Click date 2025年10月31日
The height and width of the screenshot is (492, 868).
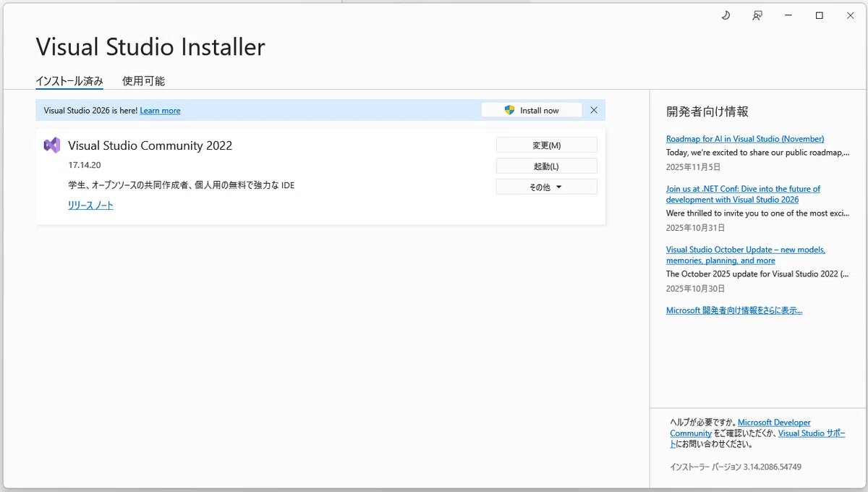pos(695,227)
